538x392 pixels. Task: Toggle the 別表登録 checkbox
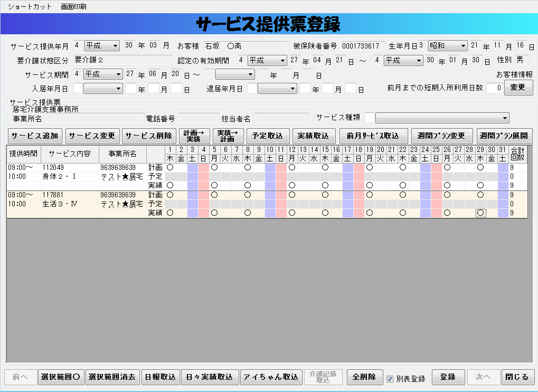click(x=390, y=379)
